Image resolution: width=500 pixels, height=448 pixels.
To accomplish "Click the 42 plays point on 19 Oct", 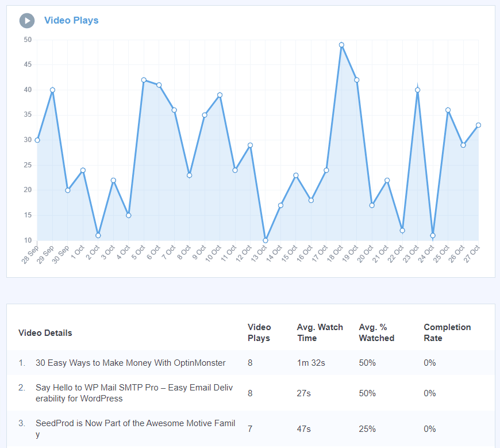I will [x=356, y=79].
